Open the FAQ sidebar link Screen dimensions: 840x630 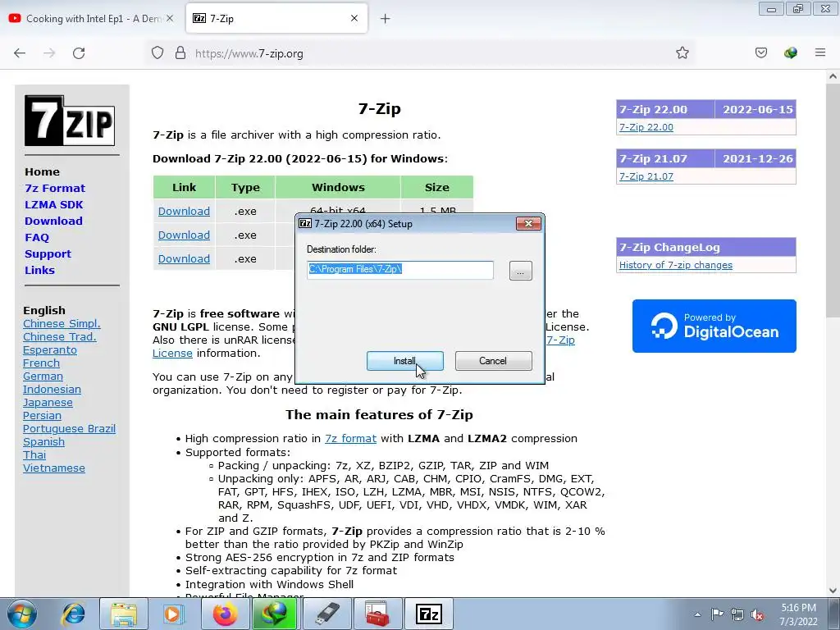37,237
